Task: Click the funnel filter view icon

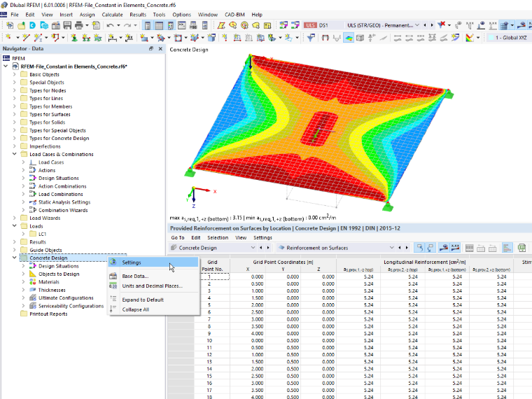Action: point(310,38)
